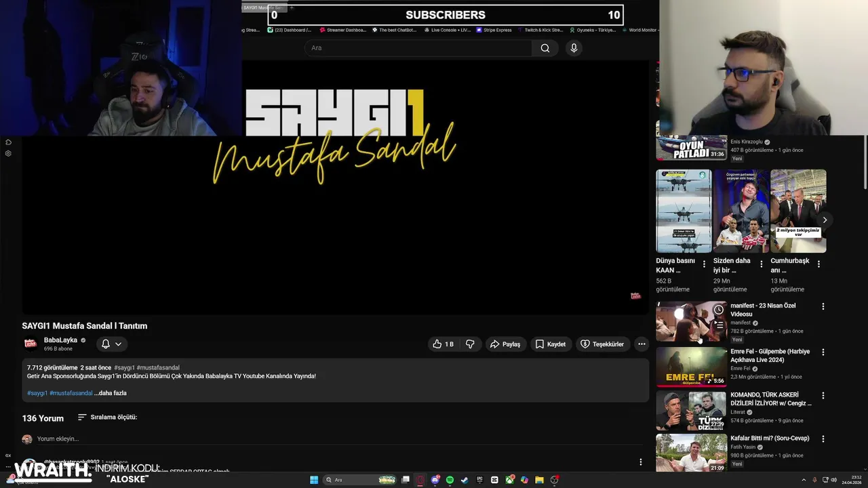Add manifest video to queue icon
Viewport: 868px width, 488px height.
click(x=718, y=325)
